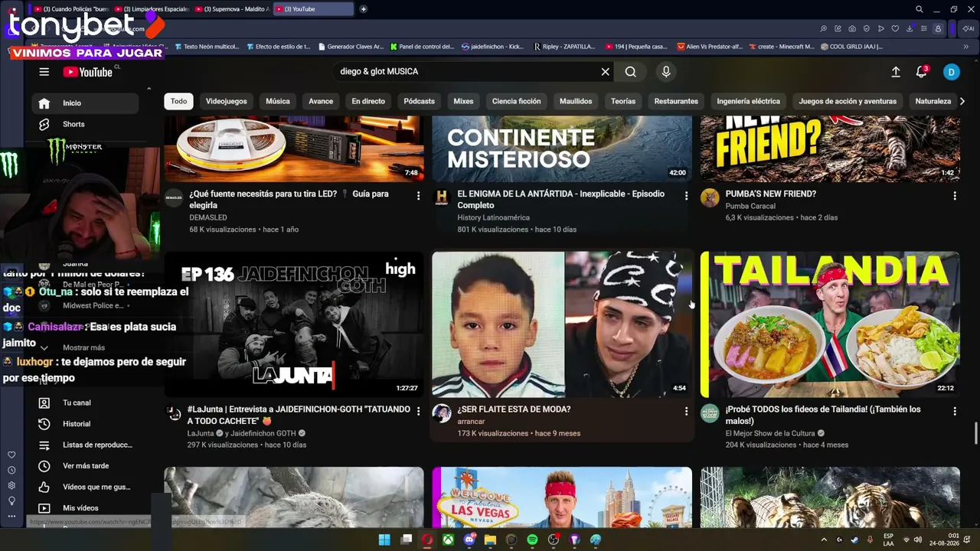The image size is (980, 551).
Task: Open Opera sidebar three-dot menu
Action: click(x=11, y=517)
